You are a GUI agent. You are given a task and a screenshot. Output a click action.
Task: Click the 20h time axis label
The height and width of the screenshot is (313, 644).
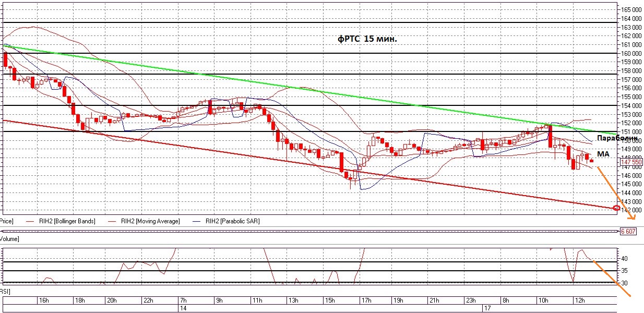111,300
